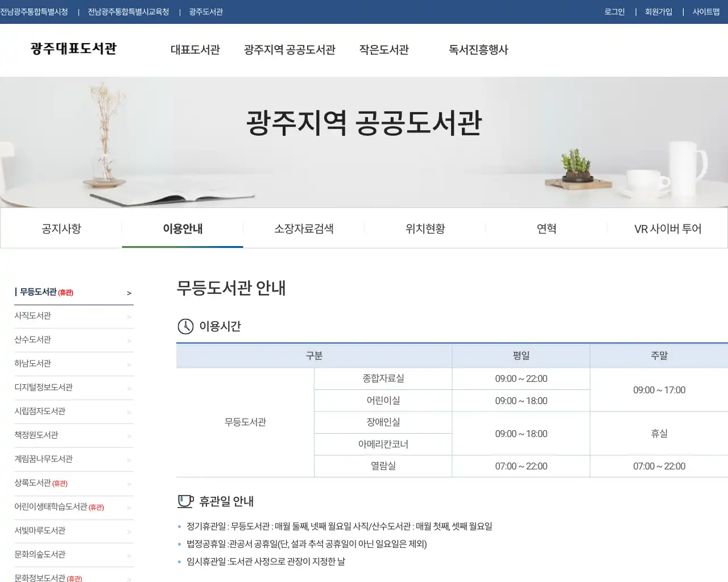Click the 법정공휴일 notice line
The height and width of the screenshot is (582, 728).
307,544
